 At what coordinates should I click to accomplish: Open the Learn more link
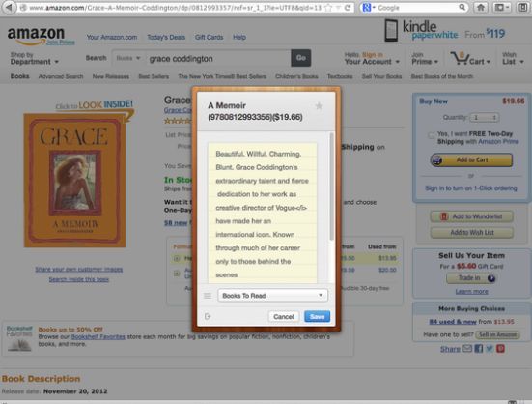pos(471,291)
